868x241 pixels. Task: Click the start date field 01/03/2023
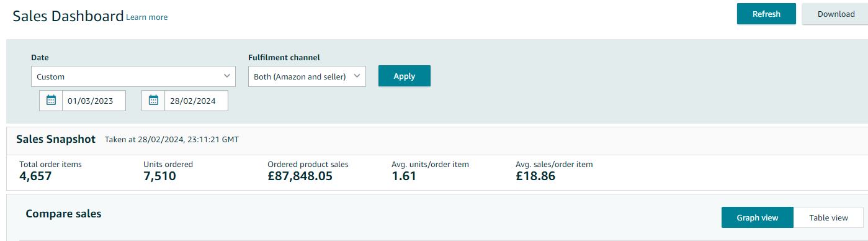(94, 101)
